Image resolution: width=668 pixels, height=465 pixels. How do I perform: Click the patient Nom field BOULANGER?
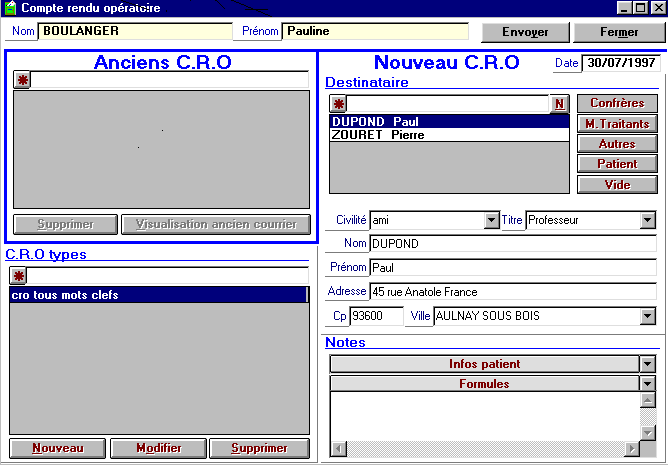point(135,32)
